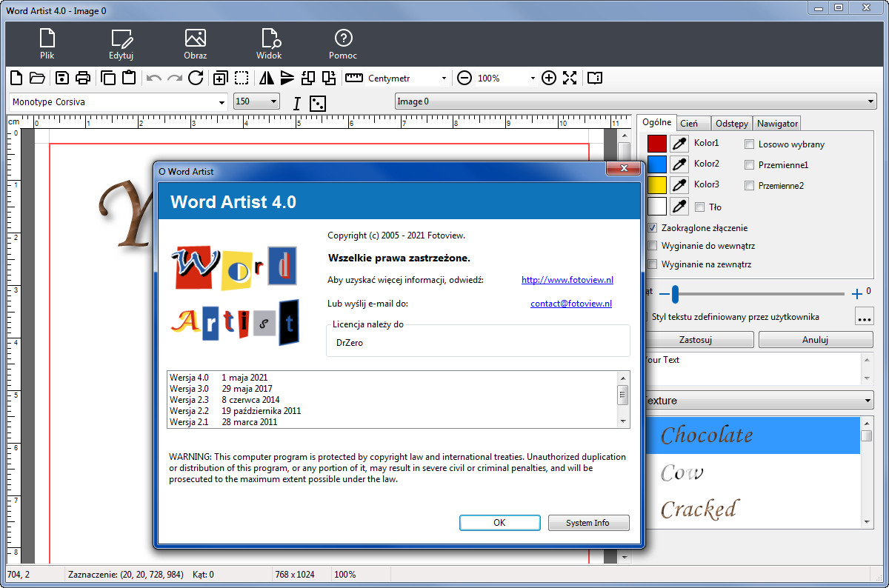Tick the Przemienne2 checkbox
Viewport: 889px width, 588px height.
click(750, 186)
